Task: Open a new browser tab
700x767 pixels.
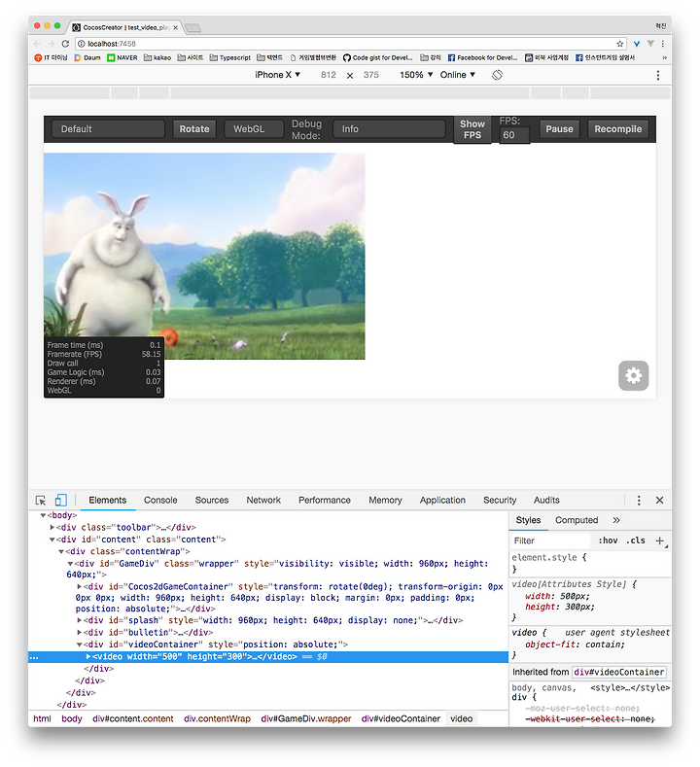Action: 192,28
